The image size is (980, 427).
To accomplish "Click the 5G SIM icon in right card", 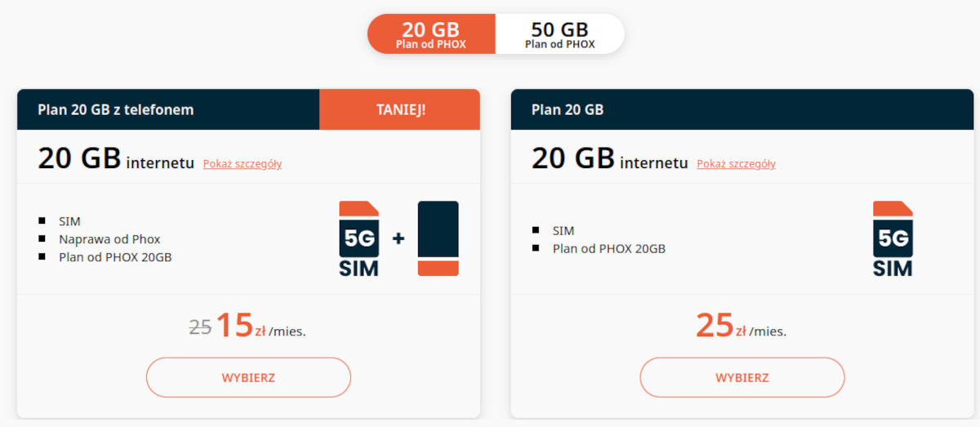I will (x=893, y=238).
